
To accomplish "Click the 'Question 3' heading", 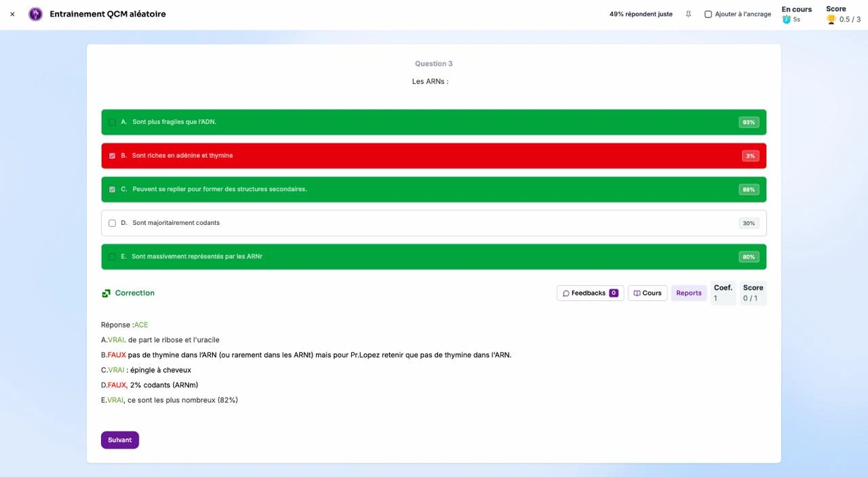I will click(x=434, y=64).
